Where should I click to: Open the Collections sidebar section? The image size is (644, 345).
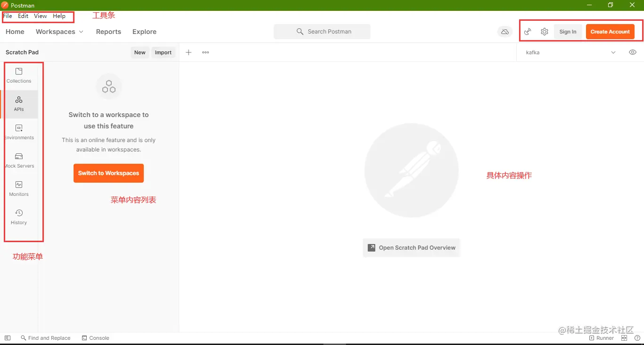(19, 76)
